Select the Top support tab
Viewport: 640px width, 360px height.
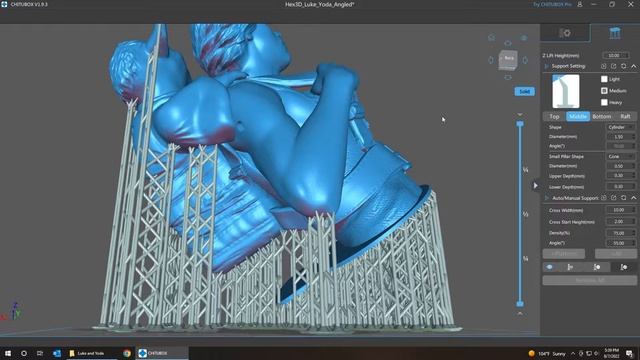554,116
